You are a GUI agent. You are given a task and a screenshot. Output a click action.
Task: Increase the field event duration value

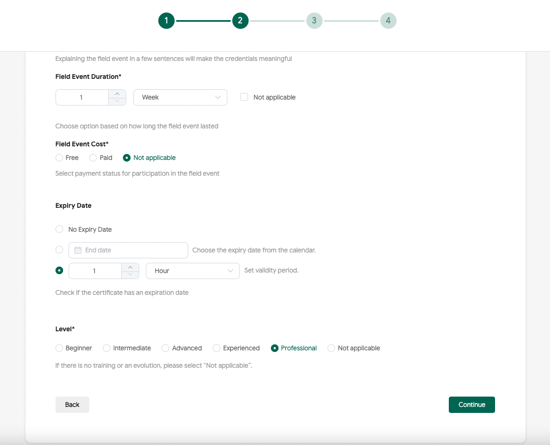click(117, 94)
